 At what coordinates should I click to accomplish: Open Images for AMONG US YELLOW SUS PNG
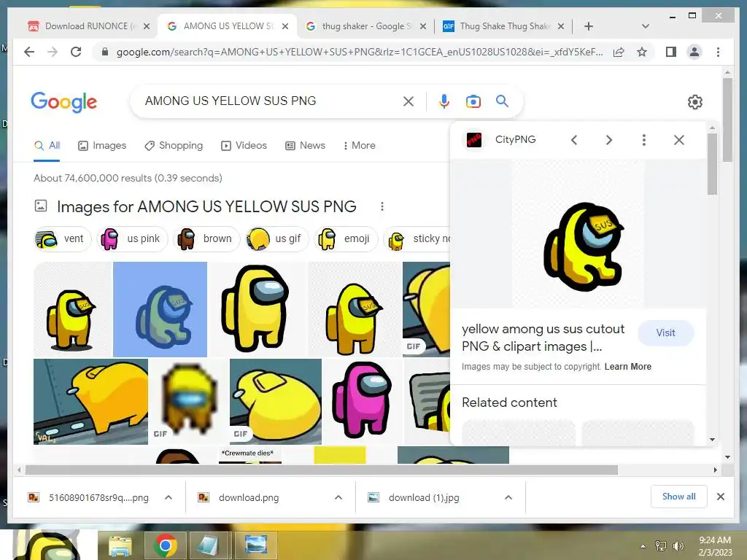coord(206,206)
